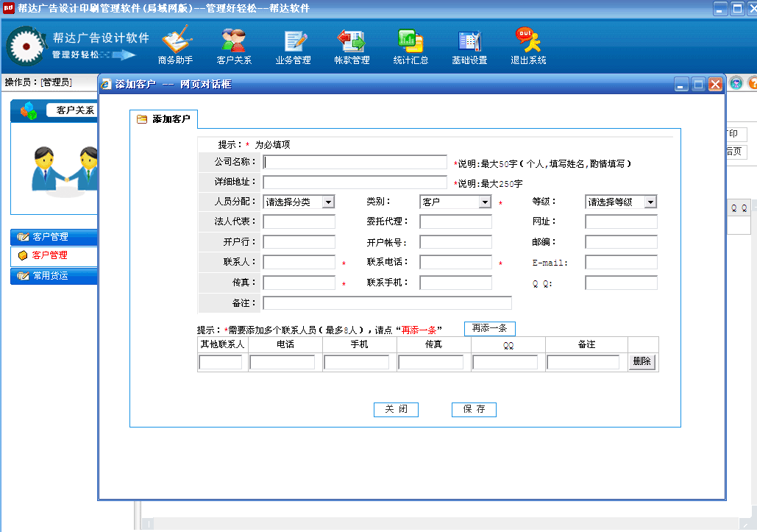
Task: Click the 再添一条 button
Action: pyautogui.click(x=489, y=328)
